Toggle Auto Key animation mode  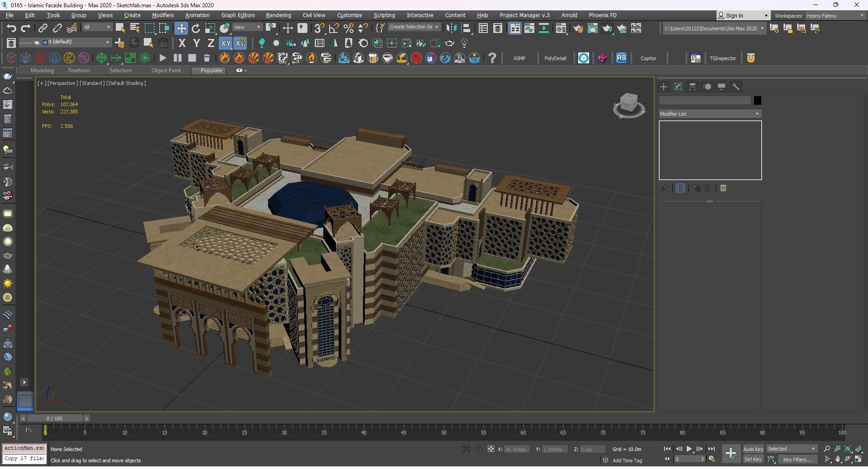pyautogui.click(x=753, y=449)
